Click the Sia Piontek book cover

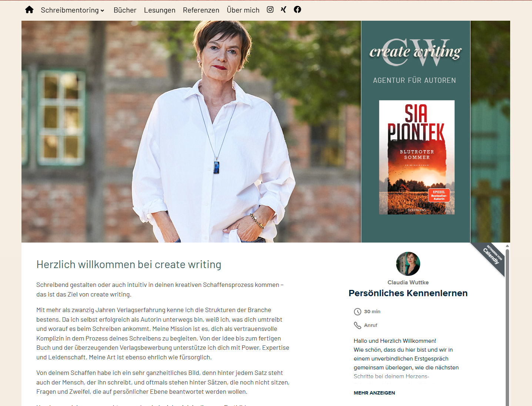[x=417, y=158]
